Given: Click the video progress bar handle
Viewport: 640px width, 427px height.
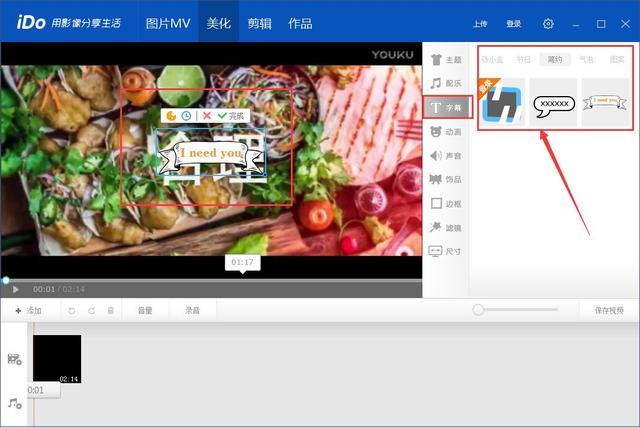Looking at the screenshot, I should point(6,280).
